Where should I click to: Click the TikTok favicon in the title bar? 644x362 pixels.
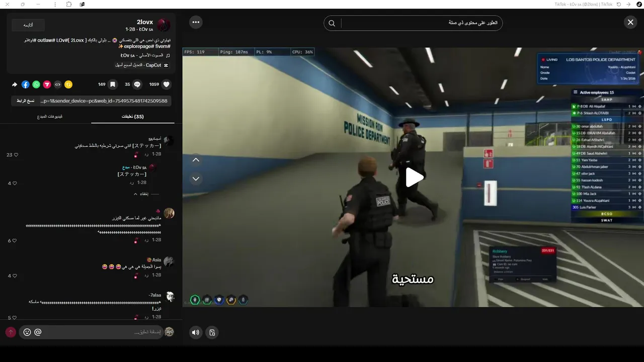639,4
